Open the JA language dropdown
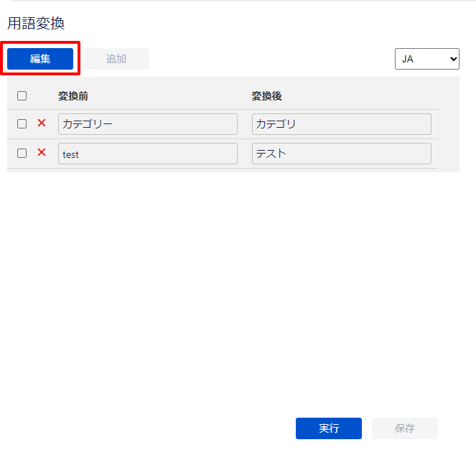Viewport: 476px width, 455px height. click(426, 59)
